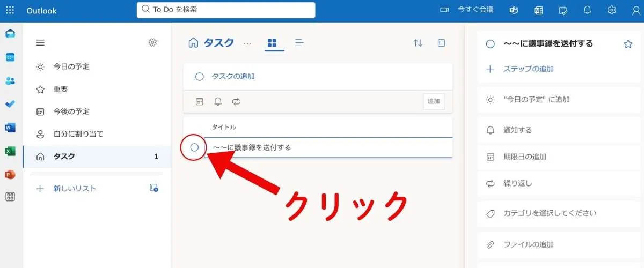Open Mail in the app rail

(x=10, y=34)
